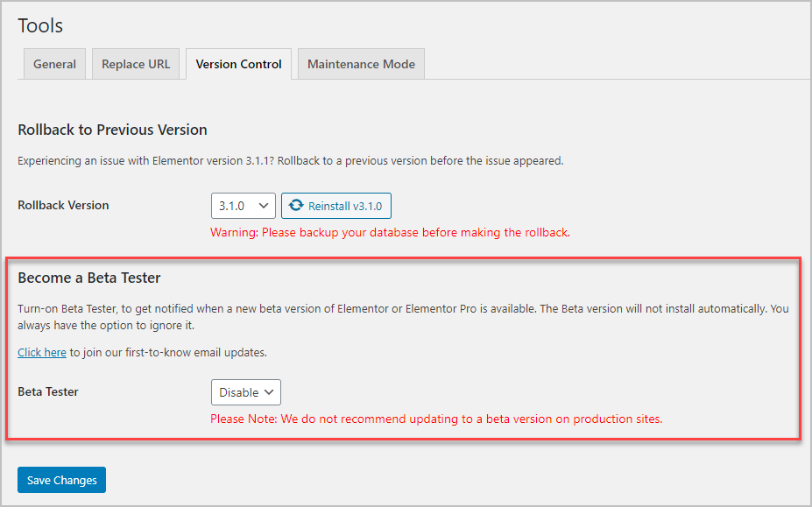Click the database backup warning text

[390, 232]
